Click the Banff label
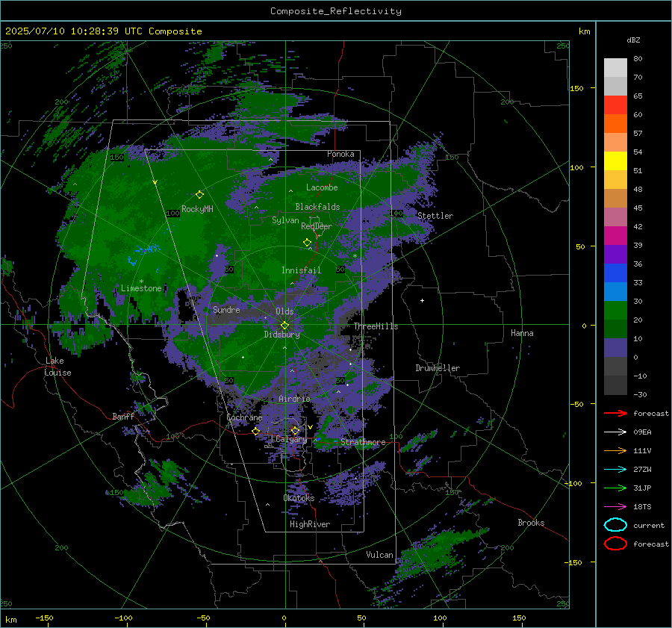The width and height of the screenshot is (672, 628). (x=123, y=416)
